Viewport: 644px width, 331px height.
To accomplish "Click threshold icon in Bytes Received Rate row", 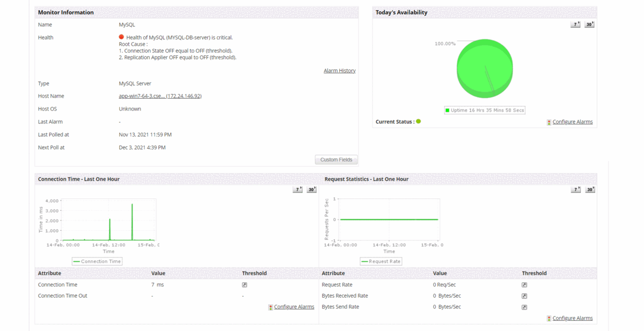I will [524, 296].
